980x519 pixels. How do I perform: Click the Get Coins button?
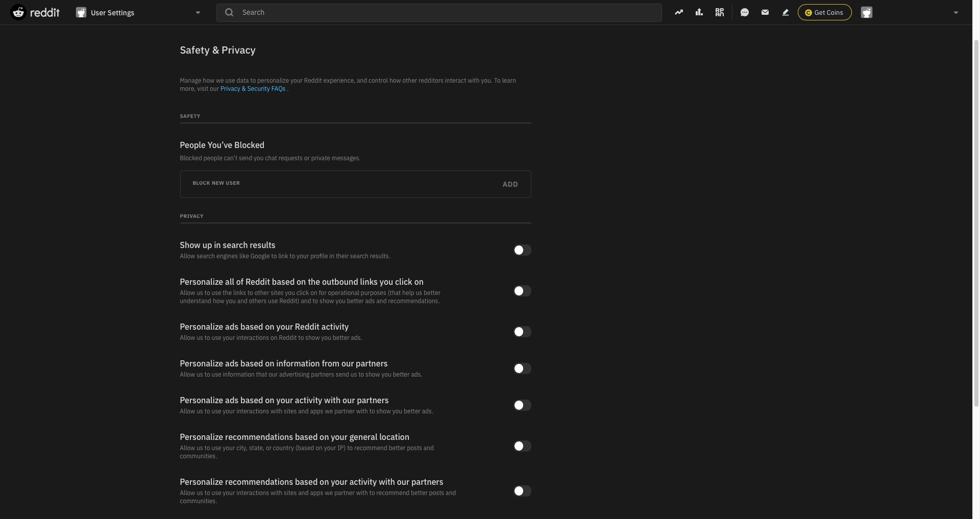coord(824,12)
